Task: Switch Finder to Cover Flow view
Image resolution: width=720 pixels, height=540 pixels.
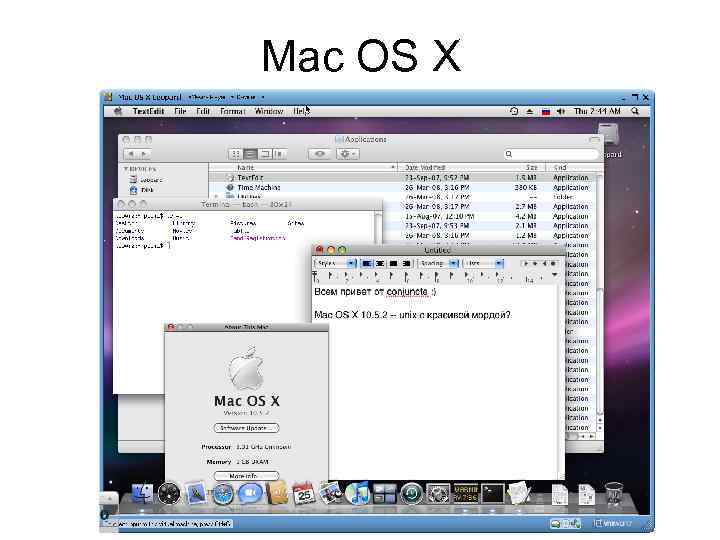Action: click(279, 154)
